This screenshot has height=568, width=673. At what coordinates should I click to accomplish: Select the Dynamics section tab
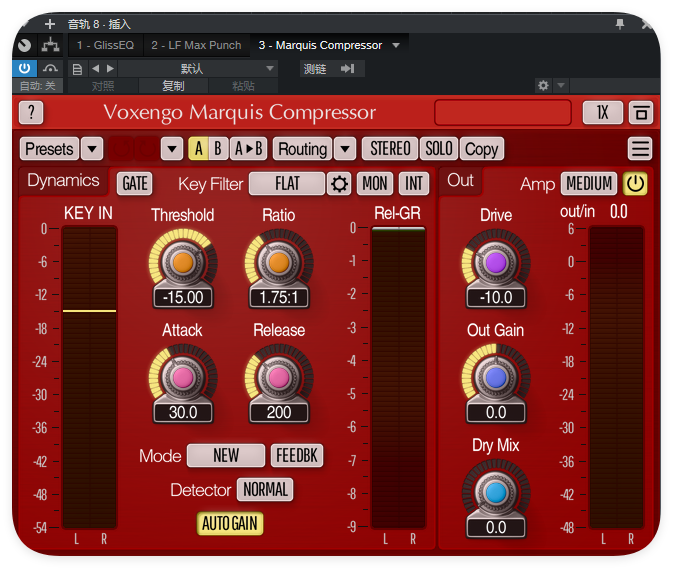pos(63,181)
